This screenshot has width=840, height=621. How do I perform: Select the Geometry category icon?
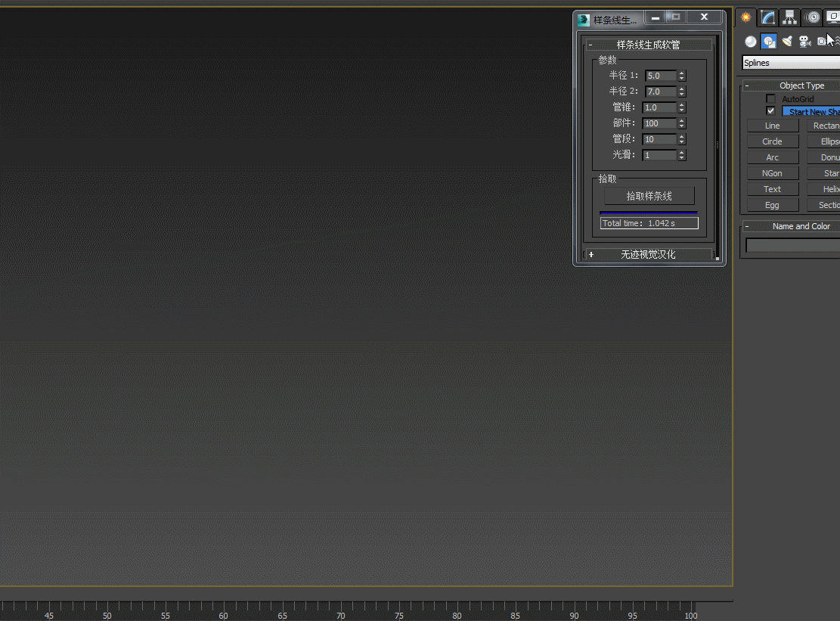750,42
